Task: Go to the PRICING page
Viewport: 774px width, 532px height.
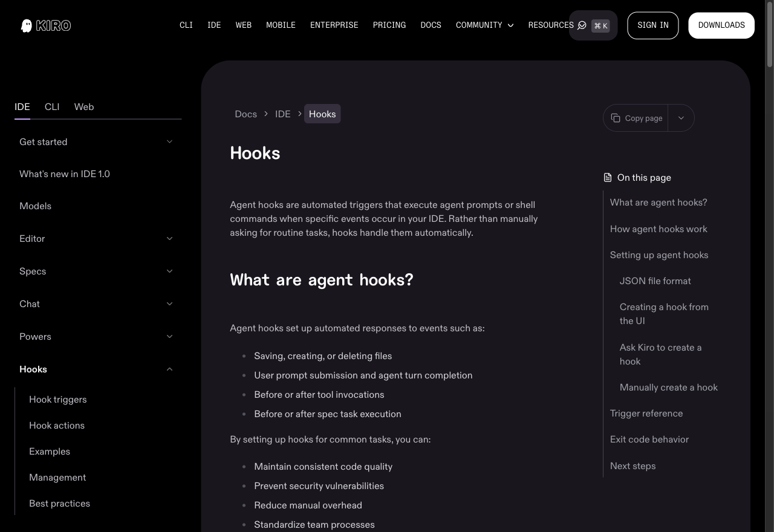Action: (x=389, y=25)
